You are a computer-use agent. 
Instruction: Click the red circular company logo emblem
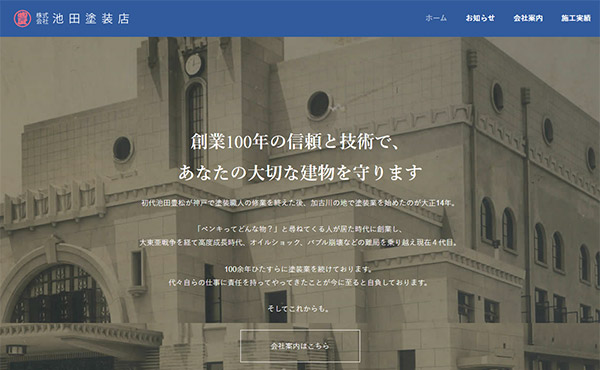click(22, 18)
